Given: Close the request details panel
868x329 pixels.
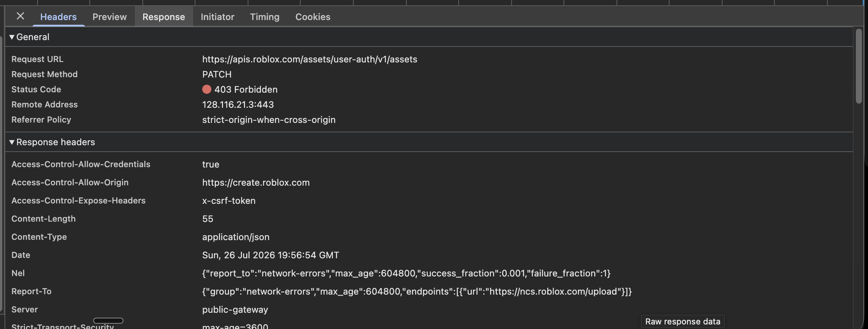Looking at the screenshot, I should 20,16.
